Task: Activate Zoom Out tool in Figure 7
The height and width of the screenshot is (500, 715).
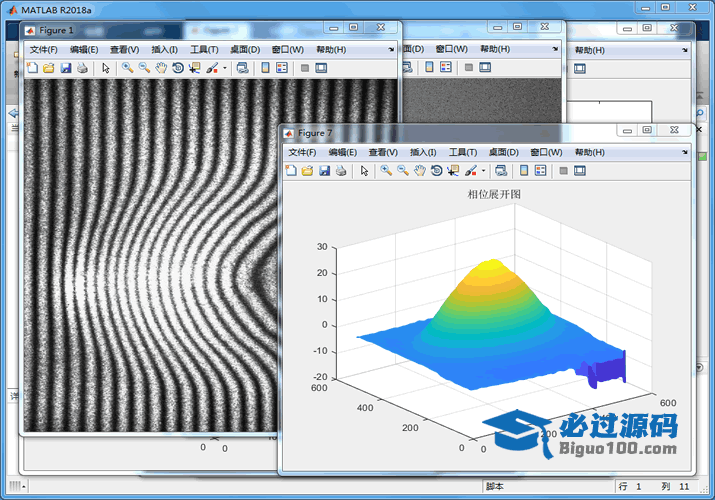Action: click(403, 171)
